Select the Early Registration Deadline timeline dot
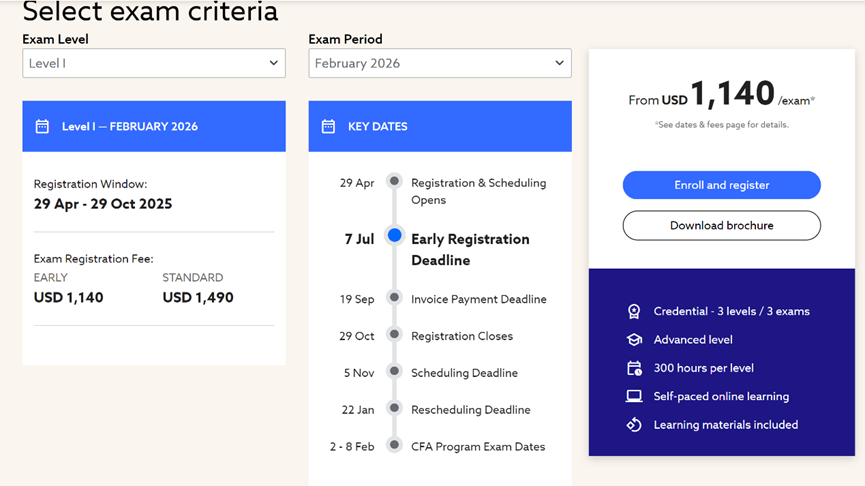This screenshot has width=865, height=486. [395, 236]
